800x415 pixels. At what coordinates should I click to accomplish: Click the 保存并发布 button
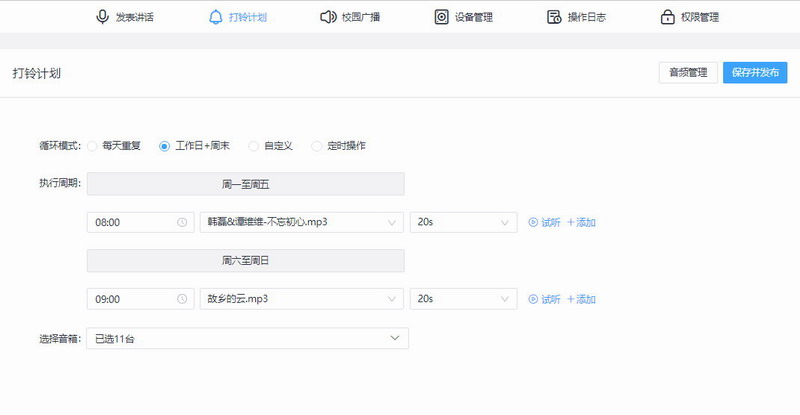click(755, 73)
